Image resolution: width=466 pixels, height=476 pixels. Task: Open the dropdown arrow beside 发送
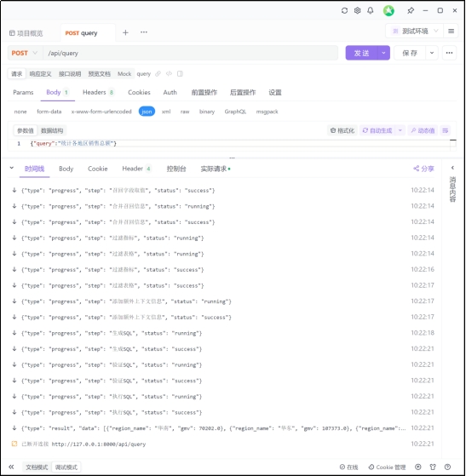pyautogui.click(x=383, y=53)
